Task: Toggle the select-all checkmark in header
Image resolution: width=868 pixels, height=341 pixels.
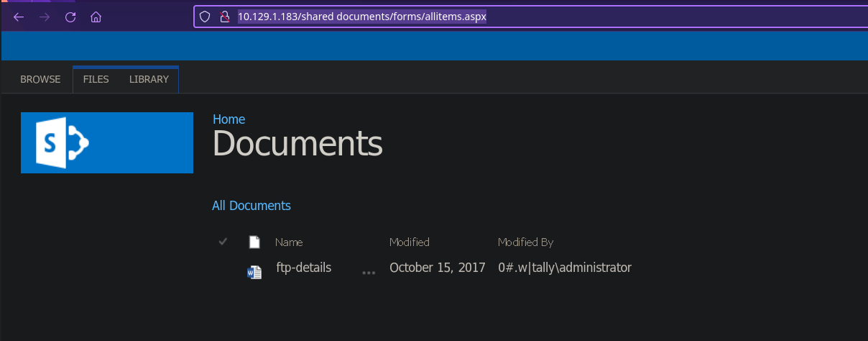Action: [223, 242]
